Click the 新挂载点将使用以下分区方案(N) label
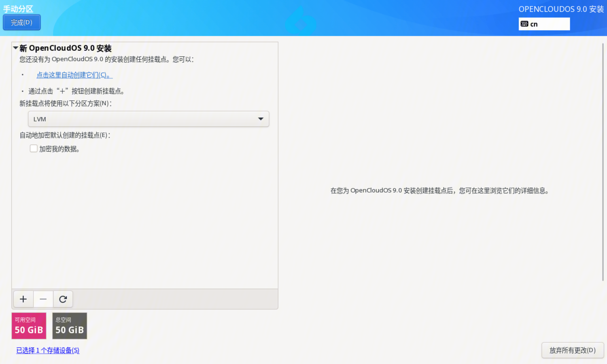The image size is (607, 364). click(x=66, y=103)
